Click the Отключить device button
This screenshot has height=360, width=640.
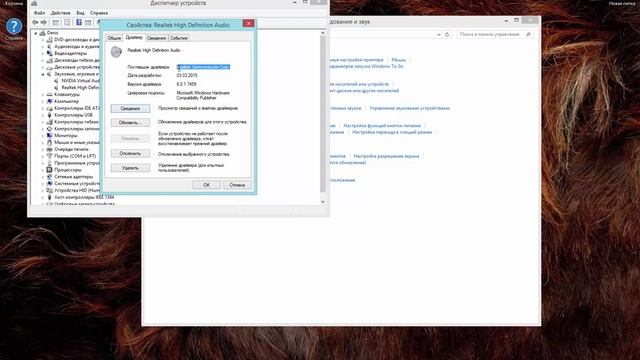(x=130, y=154)
